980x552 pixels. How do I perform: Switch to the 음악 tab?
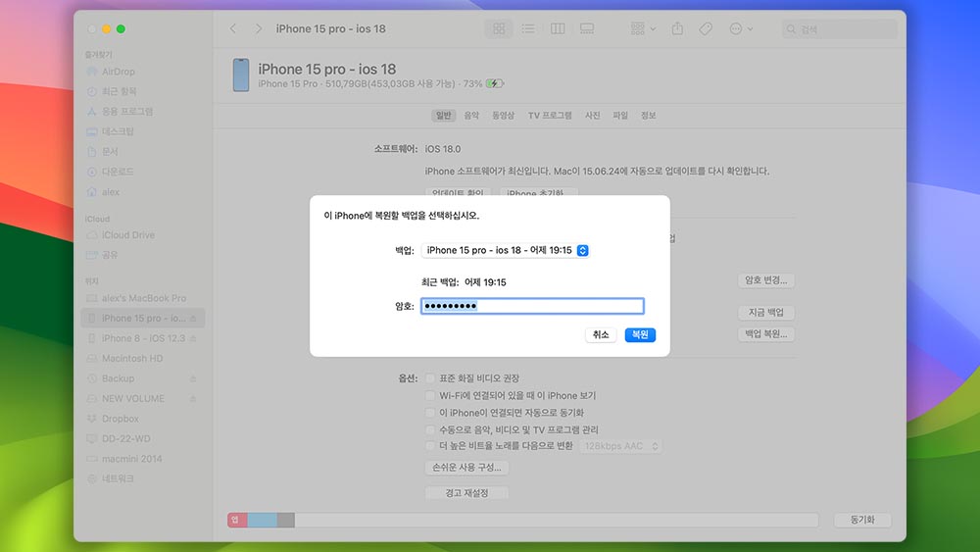pyautogui.click(x=471, y=115)
